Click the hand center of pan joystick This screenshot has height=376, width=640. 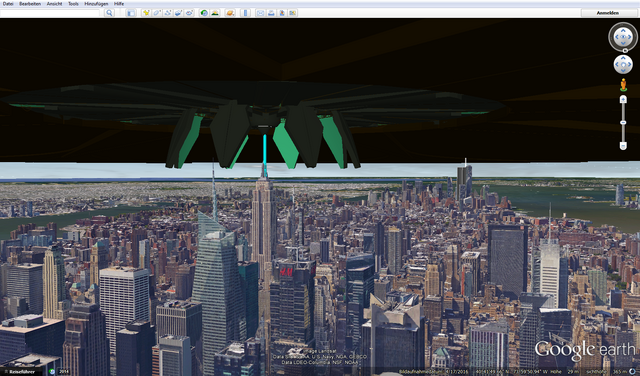click(x=623, y=65)
